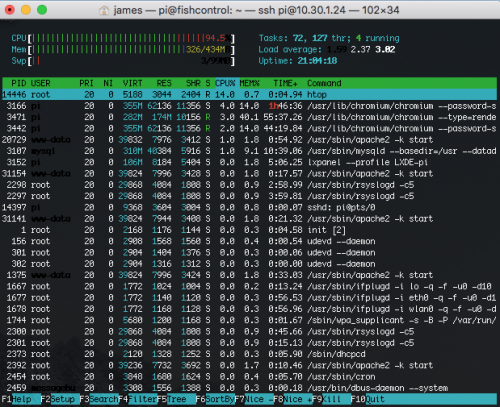The image size is (500, 407).
Task: Click F8 Nice plus option
Action: 293,399
